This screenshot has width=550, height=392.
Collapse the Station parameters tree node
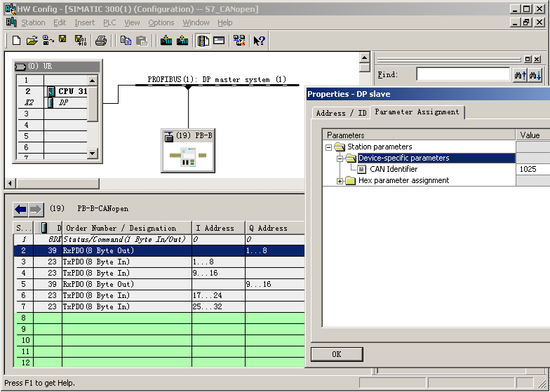328,147
